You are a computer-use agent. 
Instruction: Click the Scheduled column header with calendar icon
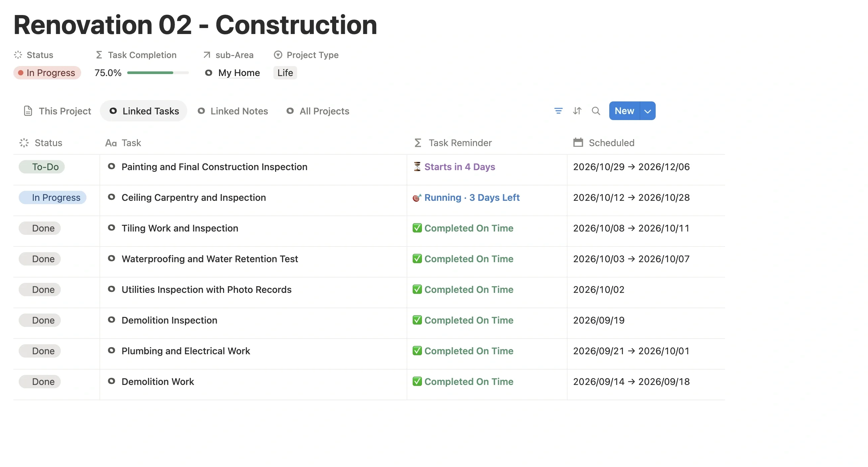click(x=604, y=143)
